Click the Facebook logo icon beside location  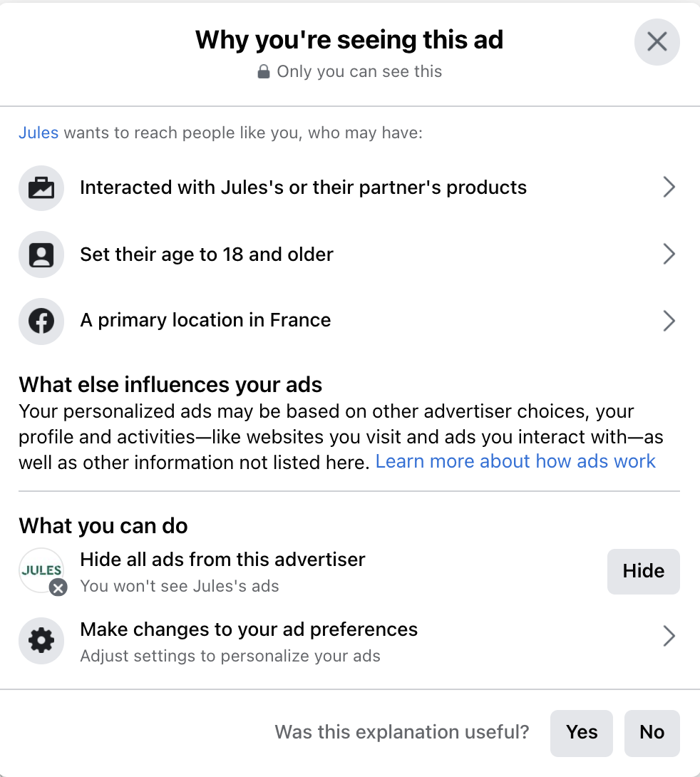41,321
